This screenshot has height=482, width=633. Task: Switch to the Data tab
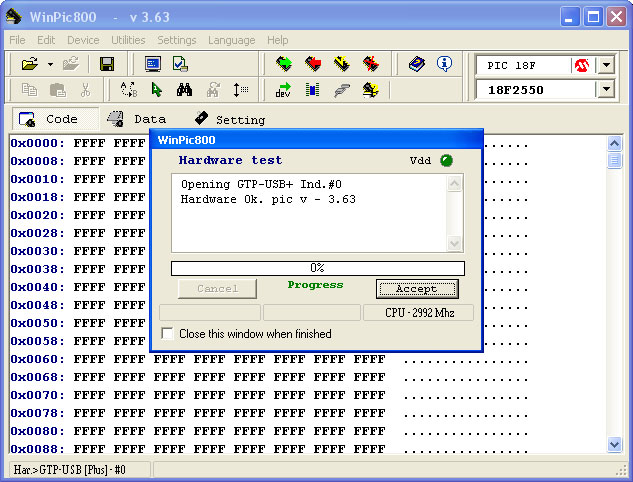pyautogui.click(x=137, y=119)
